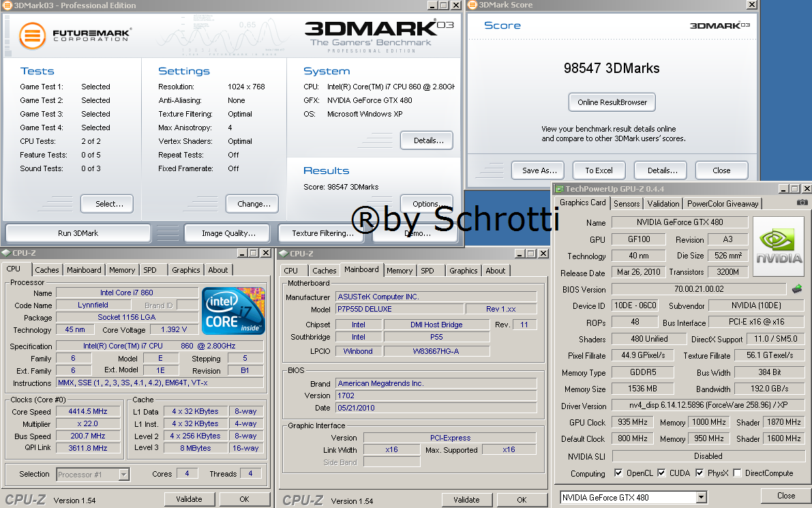
Task: Click the Change... settings button
Action: click(x=252, y=204)
